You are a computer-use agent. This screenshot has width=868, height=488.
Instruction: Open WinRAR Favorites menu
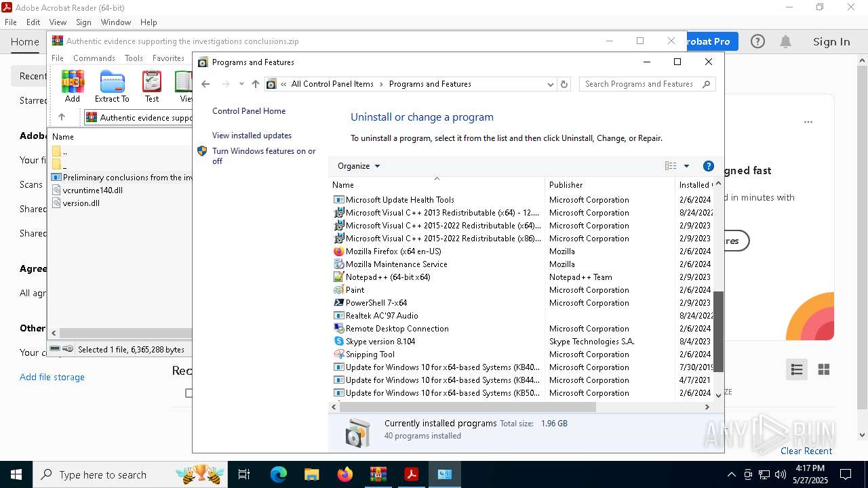(168, 58)
